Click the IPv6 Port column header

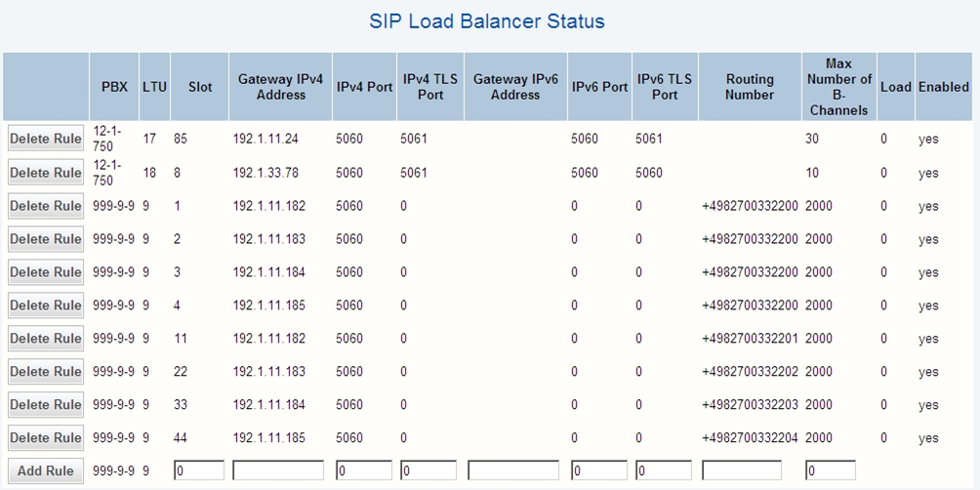(600, 87)
